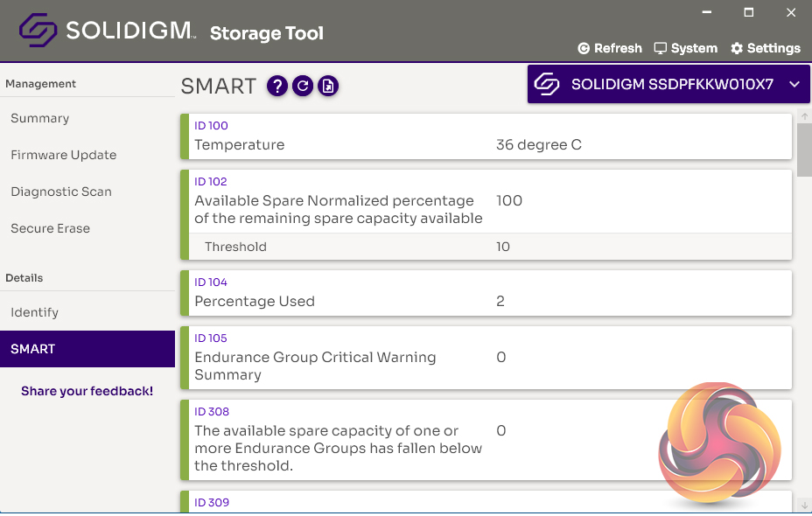Maximize the Storage Tool window
Viewport: 812px width, 516px height.
[x=749, y=12]
